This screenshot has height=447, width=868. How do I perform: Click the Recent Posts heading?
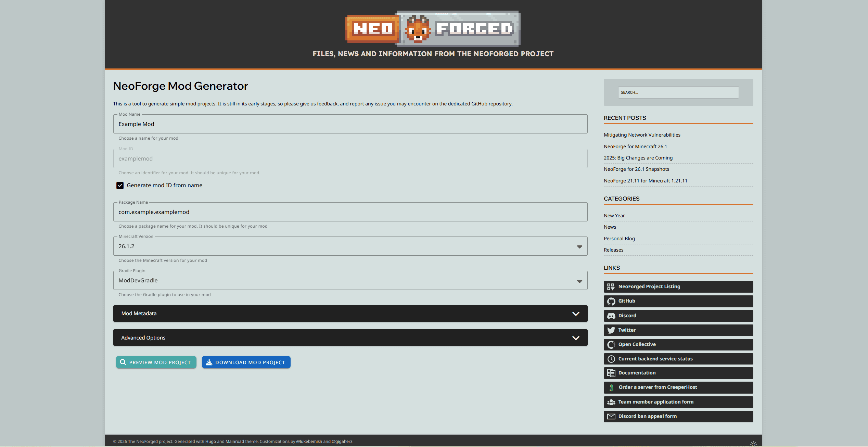point(625,118)
